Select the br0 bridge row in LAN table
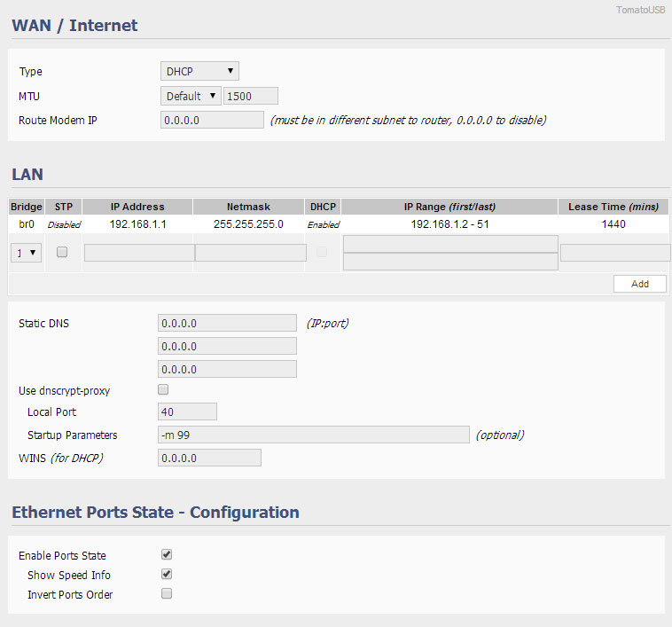 point(339,224)
